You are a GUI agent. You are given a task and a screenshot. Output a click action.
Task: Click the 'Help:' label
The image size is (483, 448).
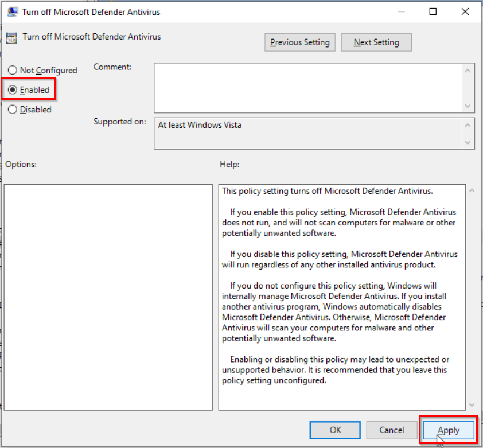pyautogui.click(x=229, y=164)
